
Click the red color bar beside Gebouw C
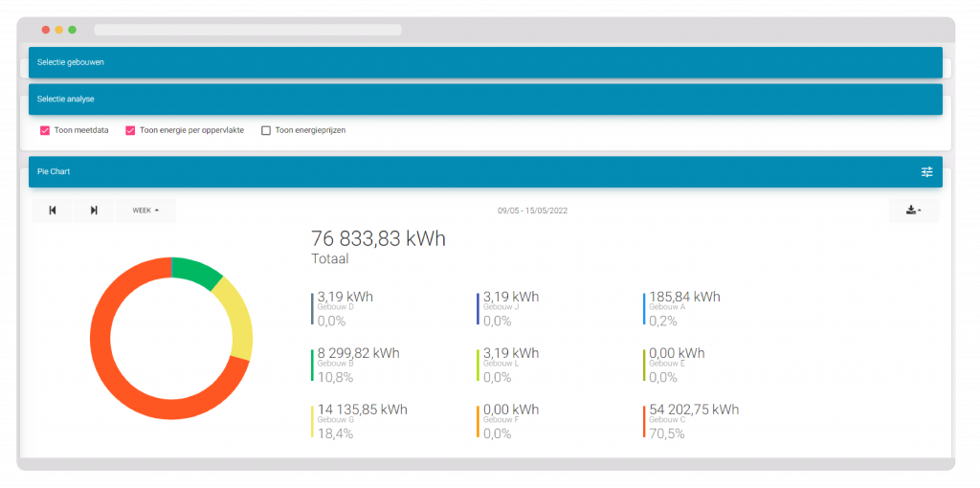pos(644,422)
